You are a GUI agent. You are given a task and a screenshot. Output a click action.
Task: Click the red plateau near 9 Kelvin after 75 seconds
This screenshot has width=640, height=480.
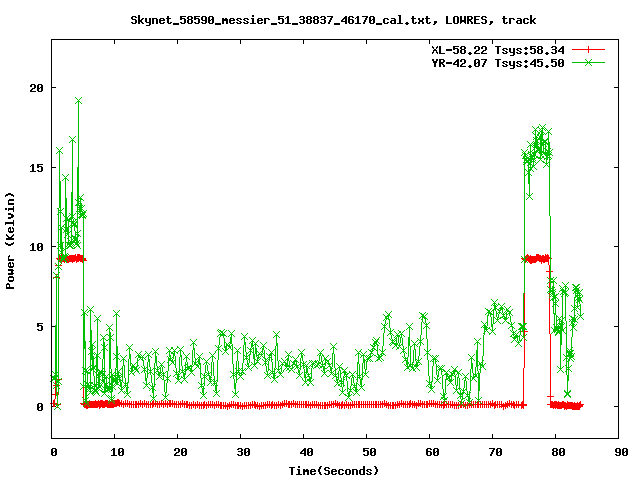pyautogui.click(x=536, y=258)
